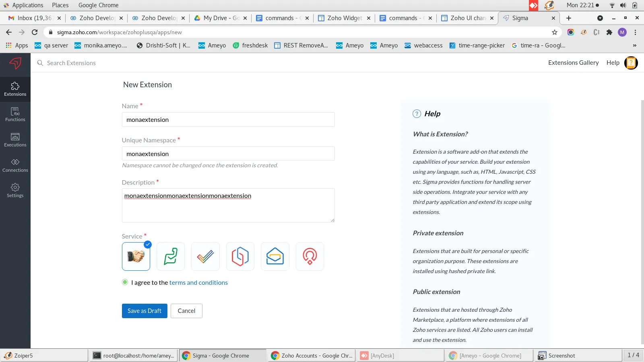Select the blue envelope Mail service icon
The height and width of the screenshot is (362, 644).
[275, 256]
